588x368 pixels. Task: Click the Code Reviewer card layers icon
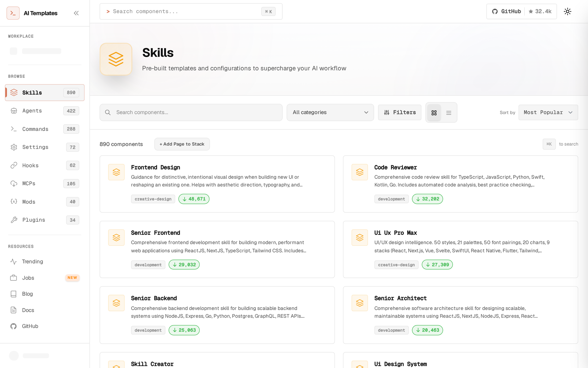360,172
